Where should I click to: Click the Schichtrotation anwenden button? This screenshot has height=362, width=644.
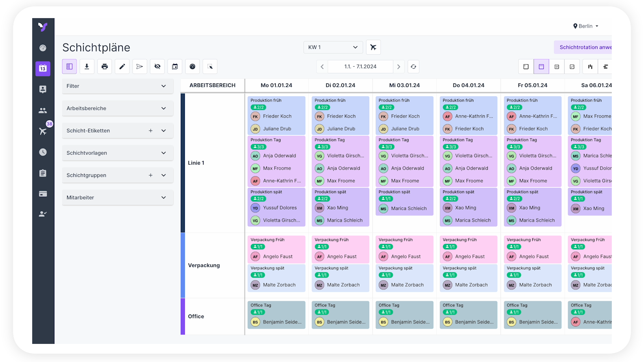[x=584, y=47]
